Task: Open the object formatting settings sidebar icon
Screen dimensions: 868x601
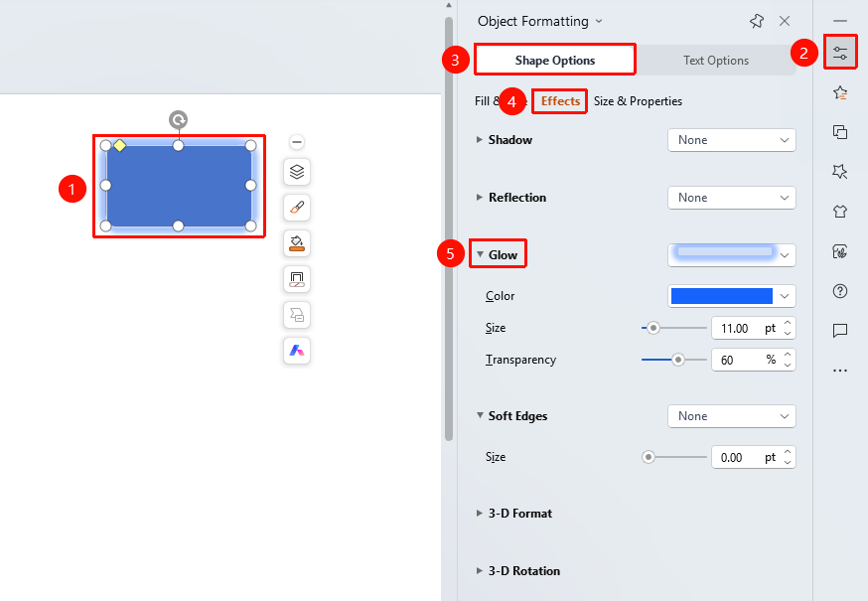Action: pyautogui.click(x=840, y=54)
